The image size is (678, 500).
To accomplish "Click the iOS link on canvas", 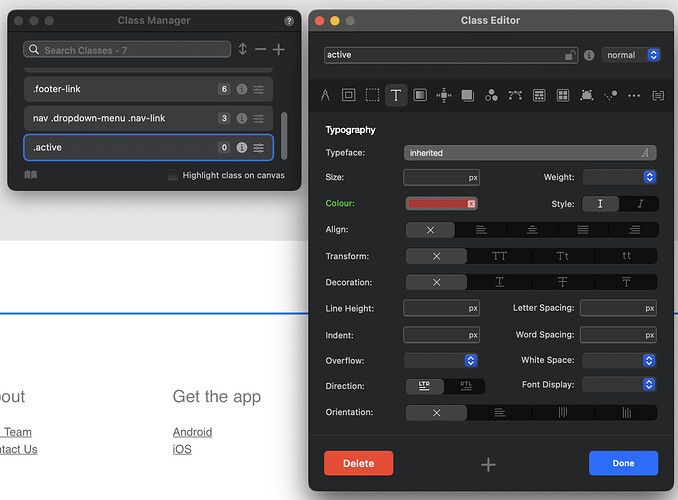I will point(182,449).
